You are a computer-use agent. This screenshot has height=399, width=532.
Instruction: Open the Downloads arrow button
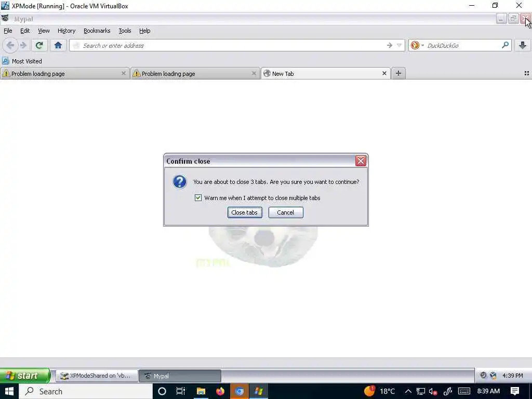(x=523, y=45)
